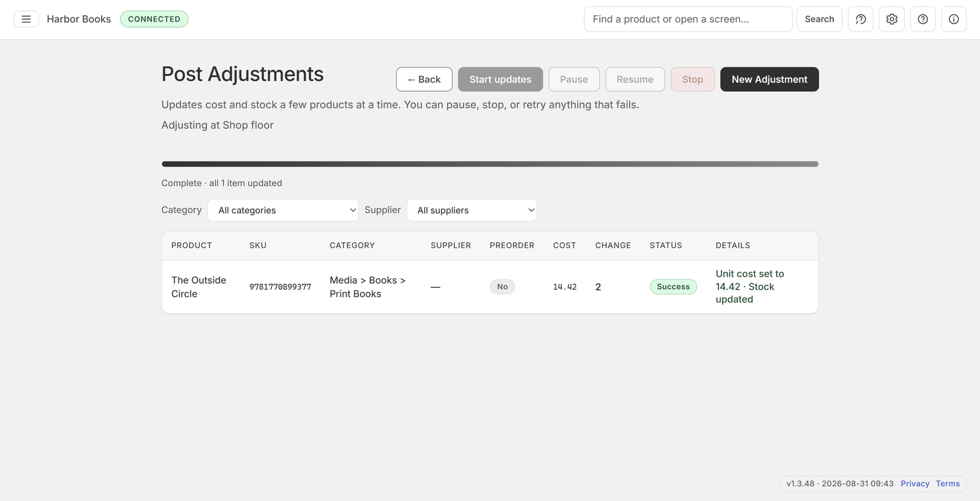This screenshot has width=980, height=501.
Task: Open the Terms link
Action: coord(948,484)
